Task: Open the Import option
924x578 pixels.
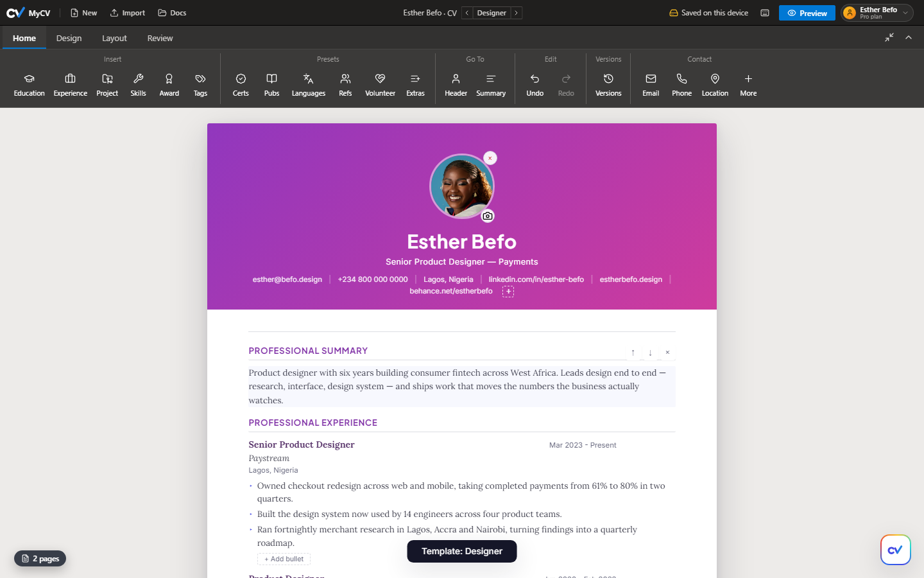Action: tap(128, 13)
